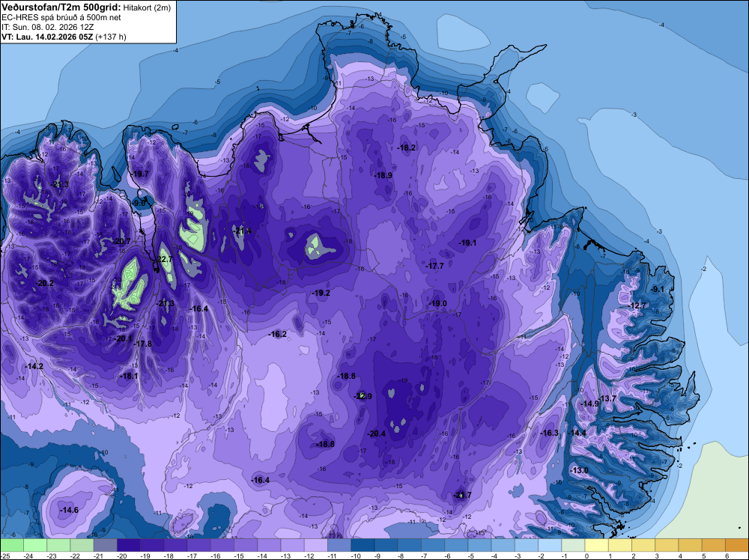The image size is (749, 560).
Task: Select the -14.9 temperature label
Action: (x=589, y=404)
